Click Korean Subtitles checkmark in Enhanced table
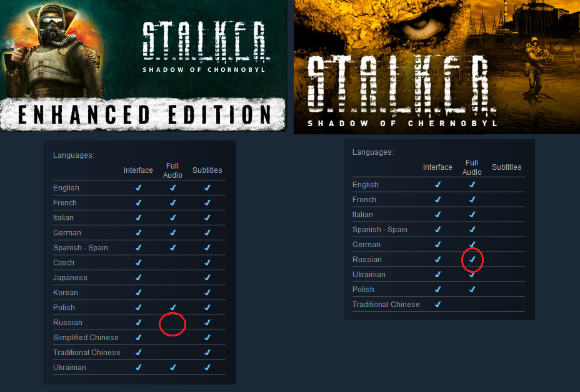Screen dimensions: 580x392 pos(207,293)
